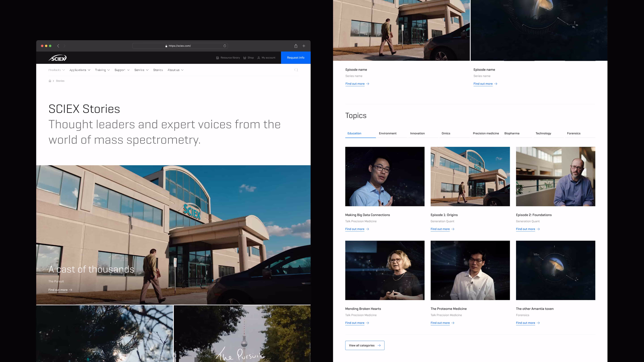Select the Precision medicine topic tab
Viewport: 644px width, 362px height.
click(486, 133)
